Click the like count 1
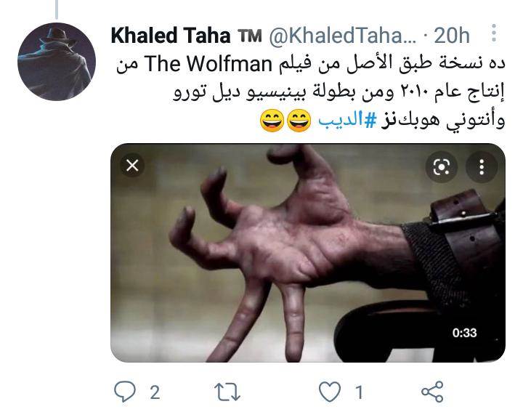Screen dimensions: 523x420 pyautogui.click(x=359, y=392)
